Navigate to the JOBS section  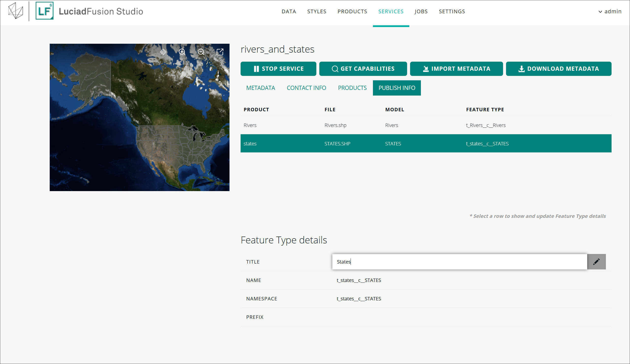pyautogui.click(x=421, y=12)
